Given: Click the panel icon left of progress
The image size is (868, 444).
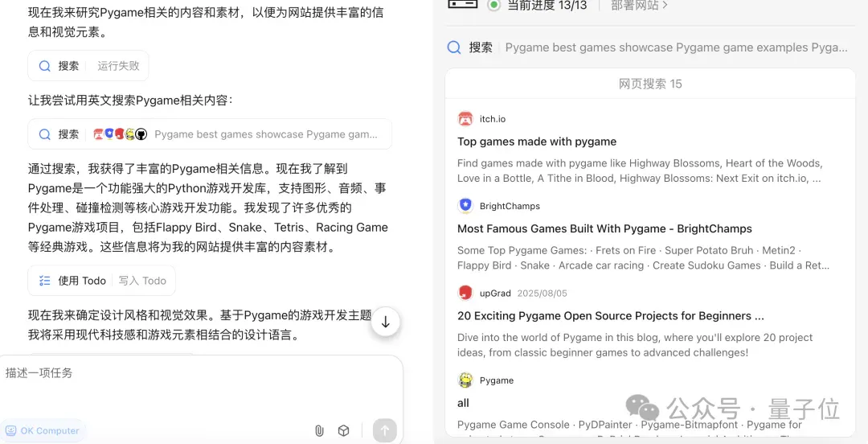Looking at the screenshot, I should [x=463, y=4].
